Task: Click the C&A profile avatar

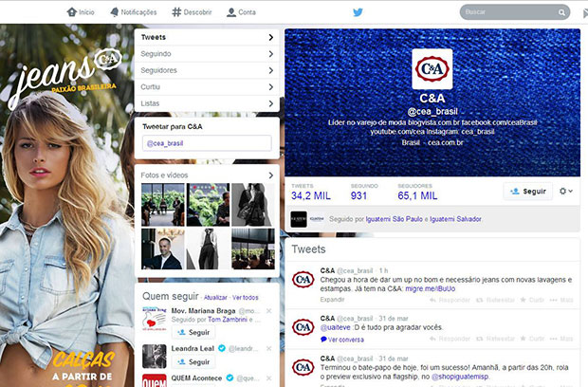Action: (432, 68)
